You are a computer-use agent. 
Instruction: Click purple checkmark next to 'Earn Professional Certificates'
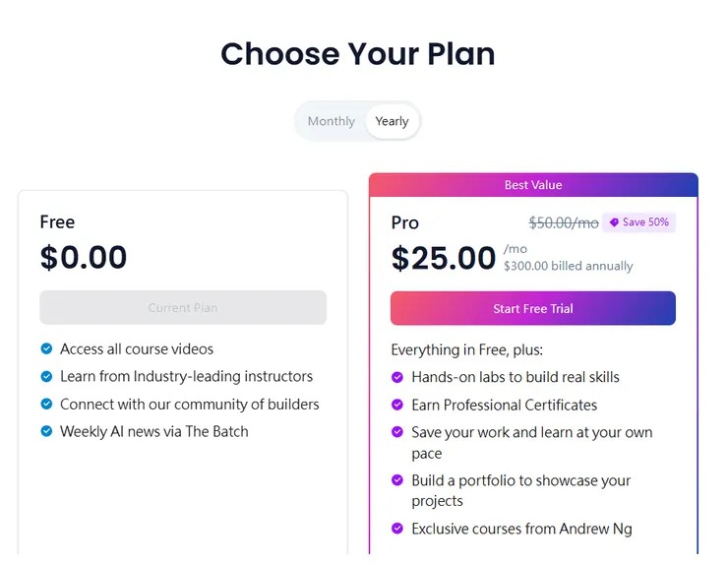(x=397, y=405)
